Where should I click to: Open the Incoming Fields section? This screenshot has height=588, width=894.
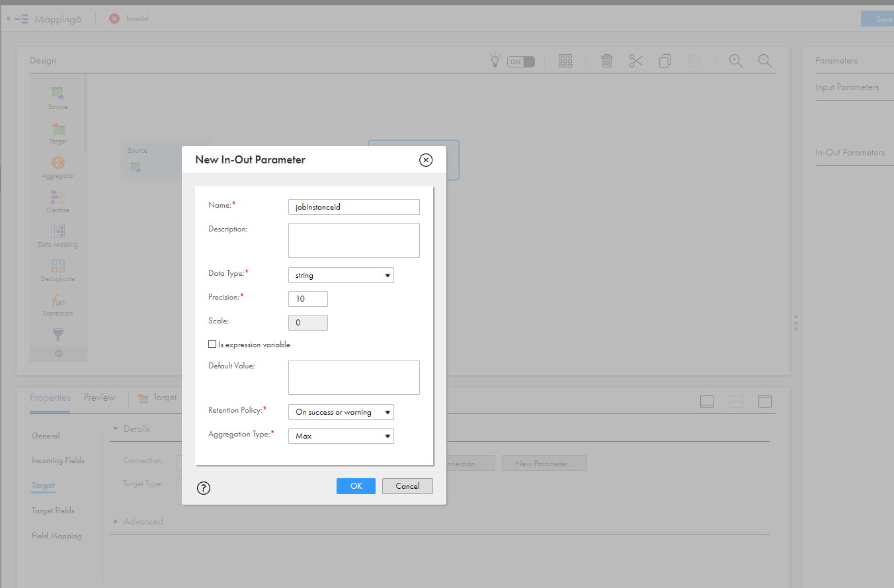[x=58, y=460]
